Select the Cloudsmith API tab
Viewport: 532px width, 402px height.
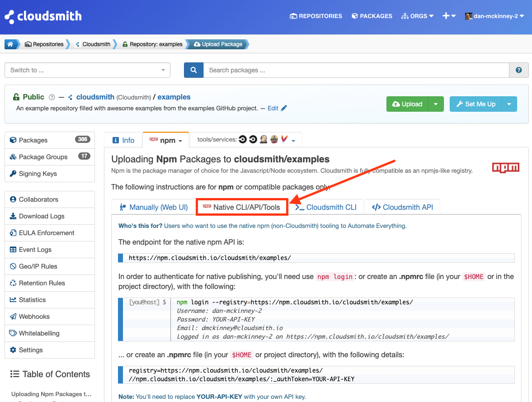402,207
